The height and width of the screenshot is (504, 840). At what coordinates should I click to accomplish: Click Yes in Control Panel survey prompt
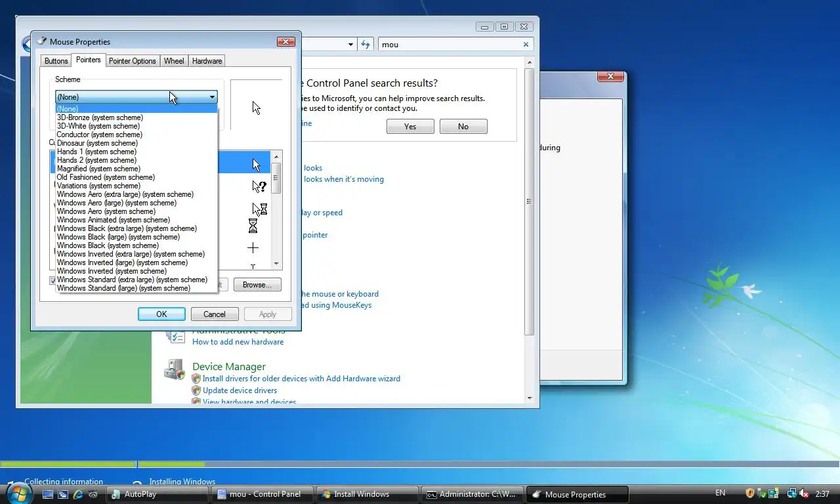[410, 127]
